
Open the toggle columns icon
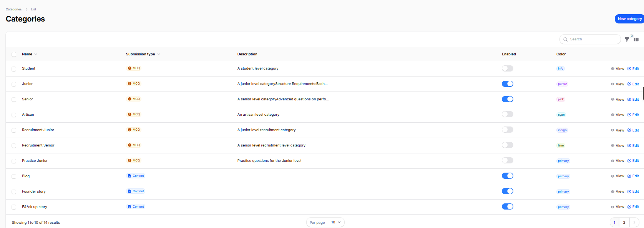click(x=636, y=39)
